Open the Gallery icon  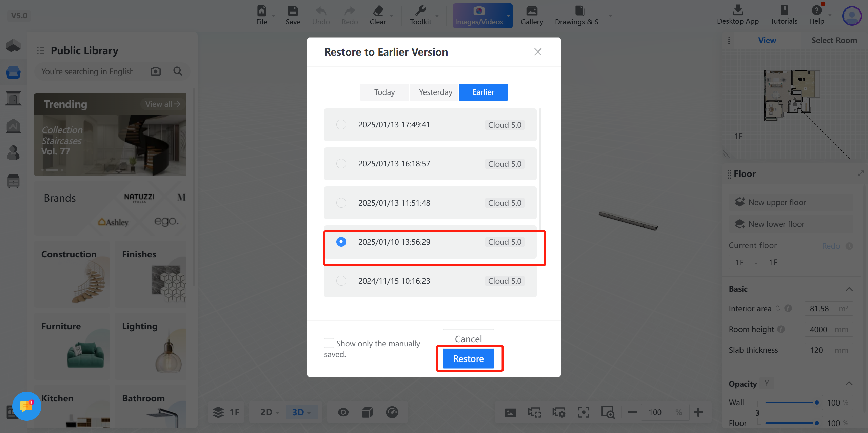point(532,11)
